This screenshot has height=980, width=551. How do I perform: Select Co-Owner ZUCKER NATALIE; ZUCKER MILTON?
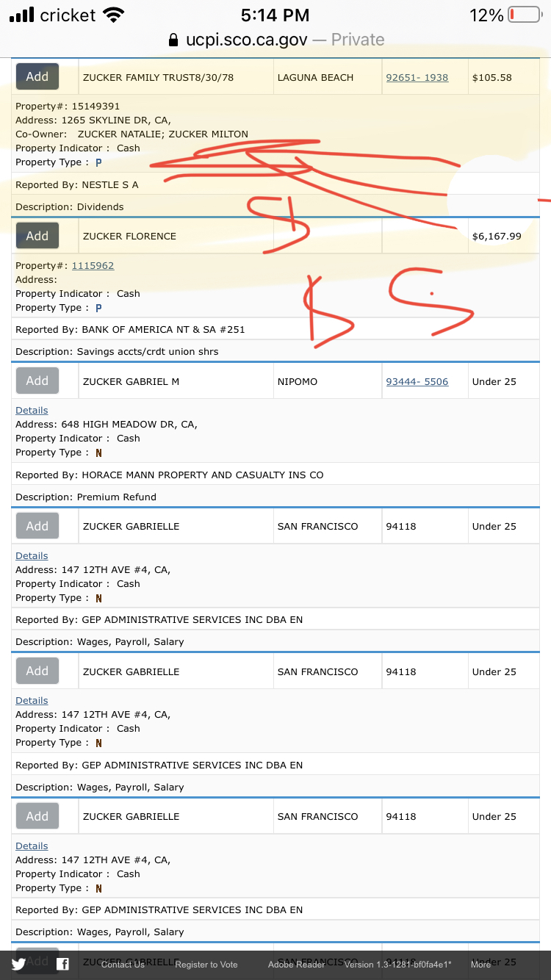coord(132,134)
